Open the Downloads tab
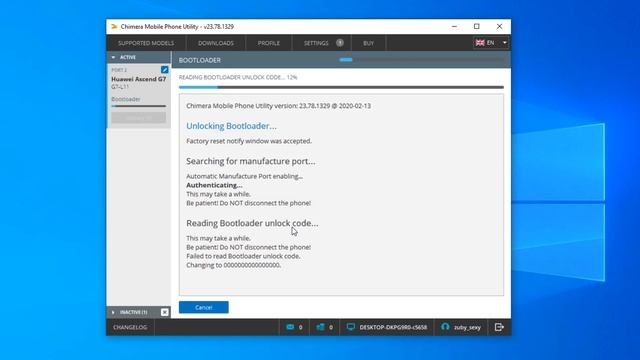 (x=216, y=43)
